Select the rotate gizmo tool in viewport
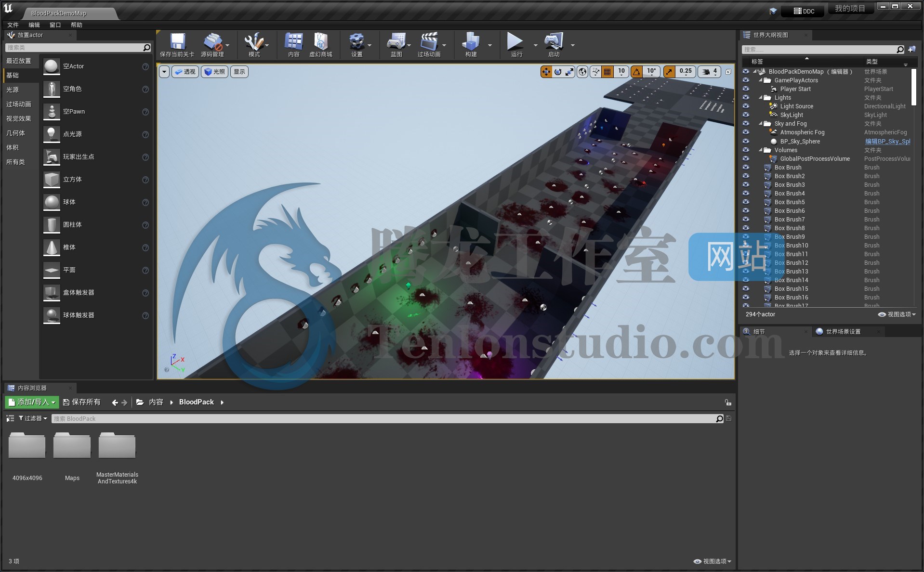924x572 pixels. click(x=558, y=72)
